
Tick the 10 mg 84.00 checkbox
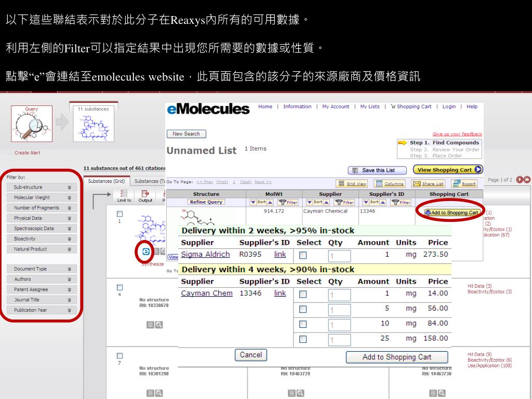(303, 324)
